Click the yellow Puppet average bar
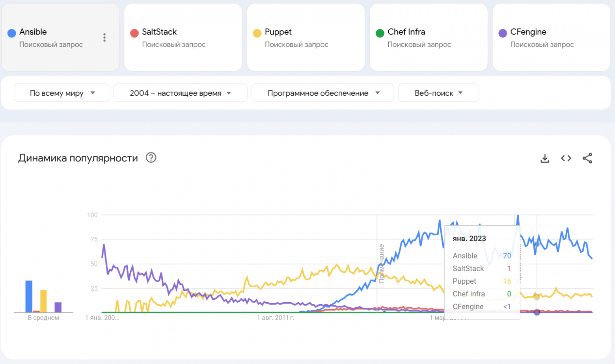This screenshot has width=615, height=364. tap(43, 301)
